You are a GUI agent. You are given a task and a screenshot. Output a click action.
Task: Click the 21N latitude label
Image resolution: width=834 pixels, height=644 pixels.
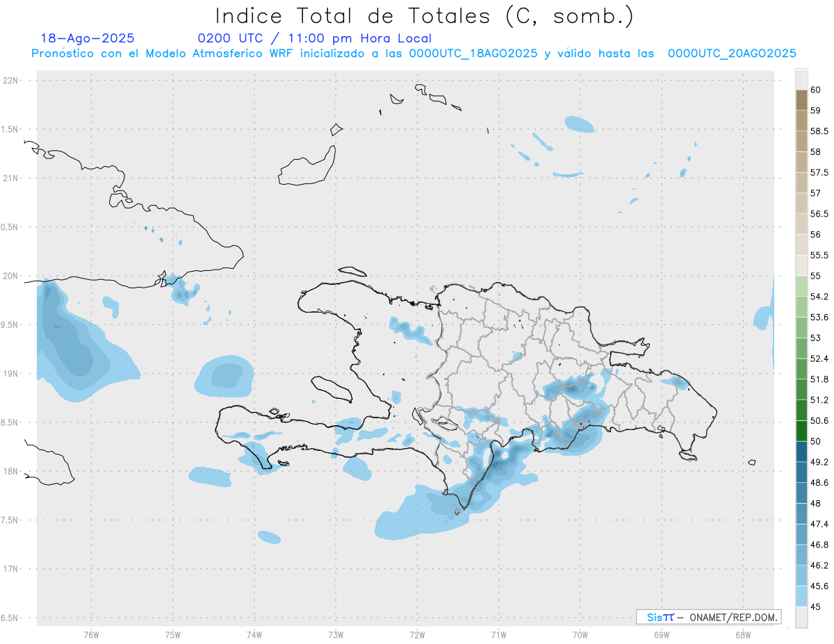click(x=11, y=178)
